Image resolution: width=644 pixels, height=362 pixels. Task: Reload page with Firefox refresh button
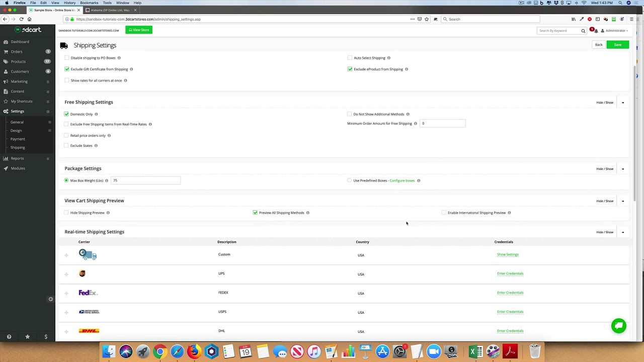21,19
